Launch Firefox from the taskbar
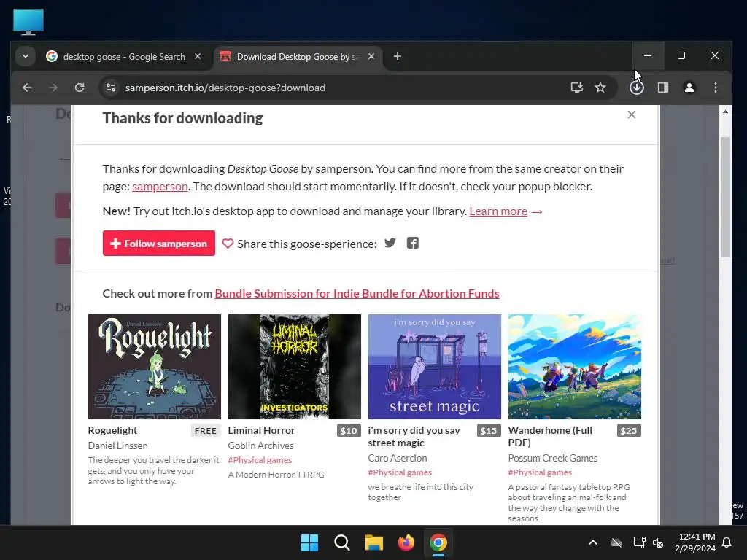 coord(406,542)
